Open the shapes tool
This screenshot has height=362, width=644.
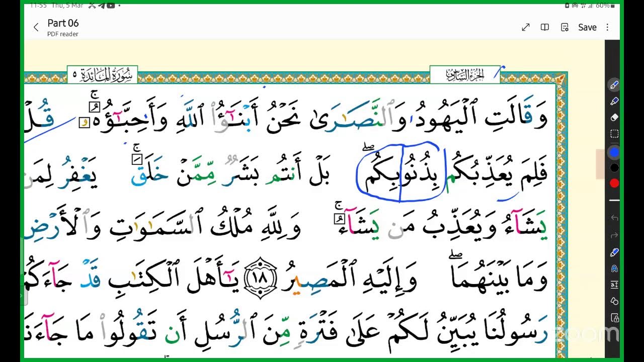click(x=614, y=301)
